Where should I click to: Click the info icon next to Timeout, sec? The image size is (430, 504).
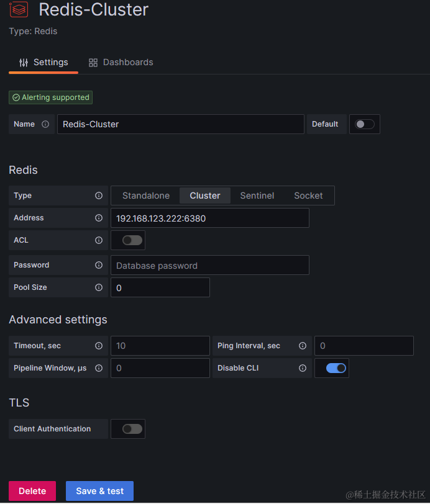99,346
